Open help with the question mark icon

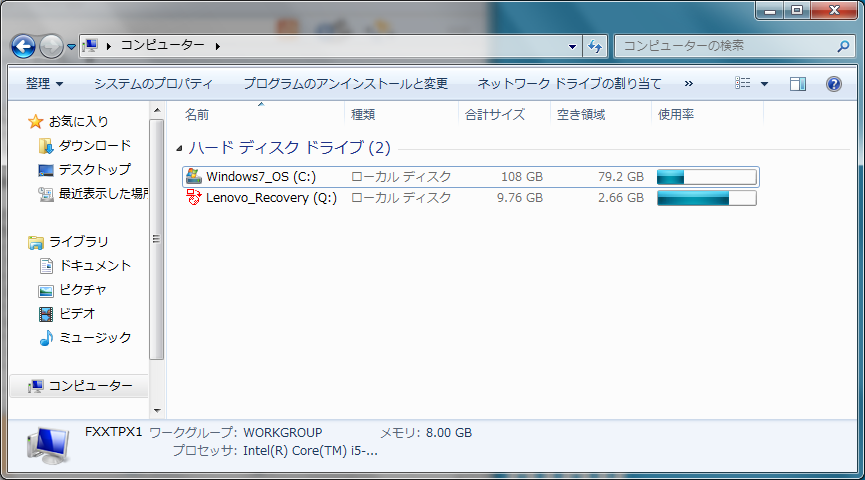point(834,84)
